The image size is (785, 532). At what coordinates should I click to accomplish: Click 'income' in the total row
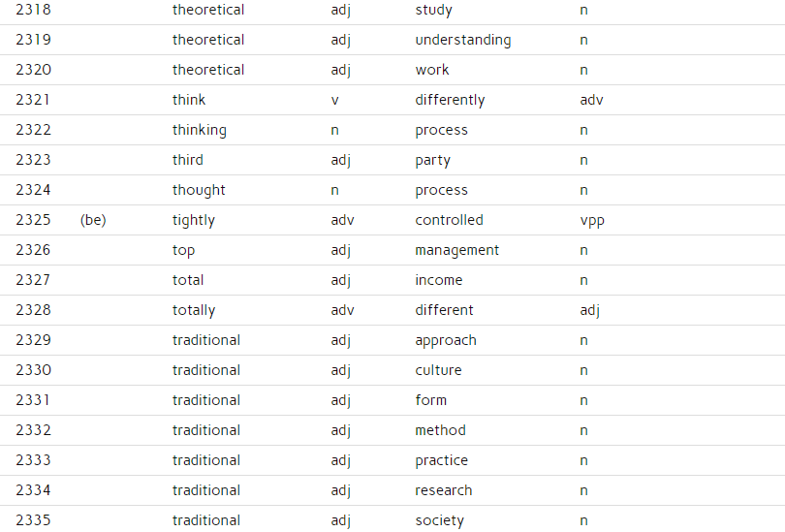[x=439, y=280]
